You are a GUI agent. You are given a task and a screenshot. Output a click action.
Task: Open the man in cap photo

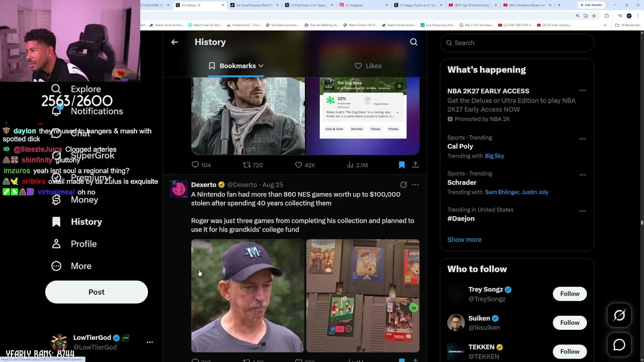[x=248, y=296]
